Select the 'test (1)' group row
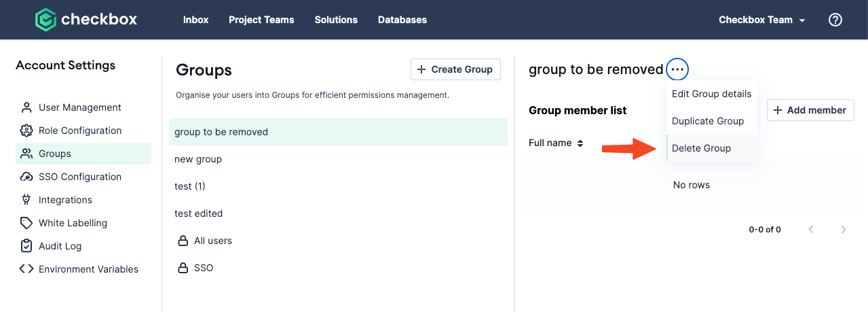Image resolution: width=868 pixels, height=312 pixels. [x=338, y=186]
